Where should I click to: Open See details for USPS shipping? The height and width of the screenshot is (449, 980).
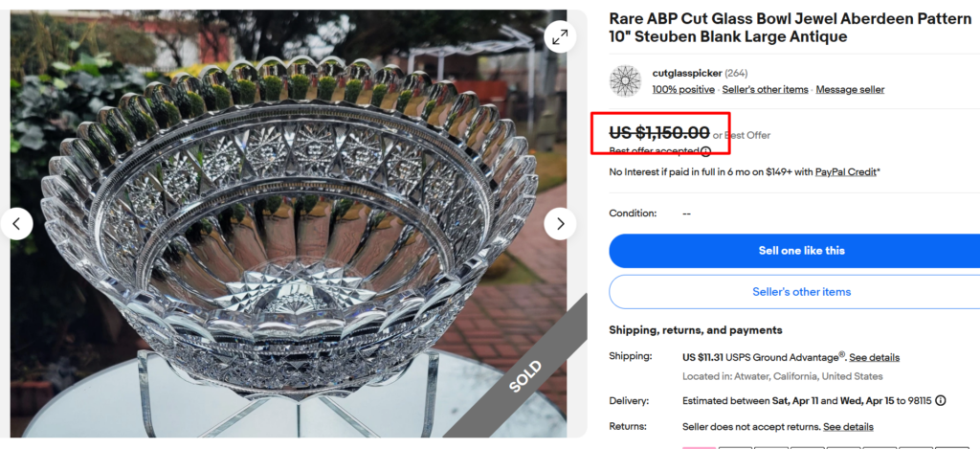click(x=875, y=357)
